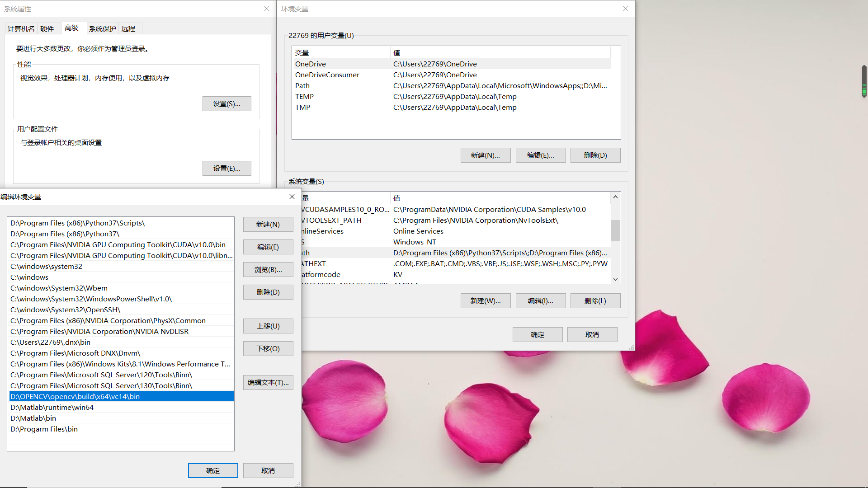Select the OneDriveConsumer user variable row

[x=451, y=75]
